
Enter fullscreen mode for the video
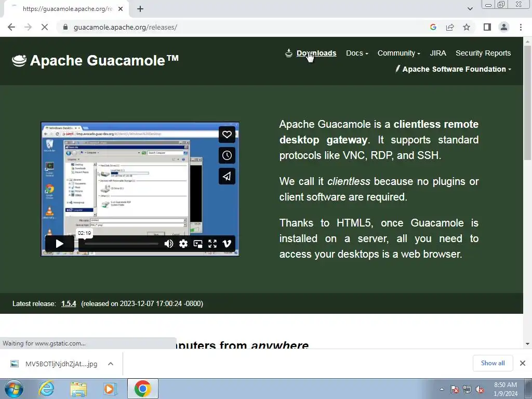212,244
